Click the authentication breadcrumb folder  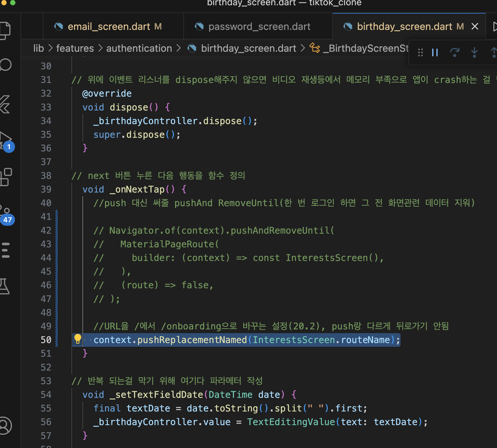pyautogui.click(x=139, y=48)
